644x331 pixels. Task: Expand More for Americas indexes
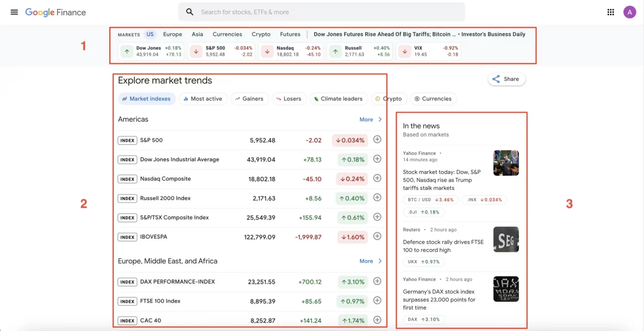(x=371, y=120)
